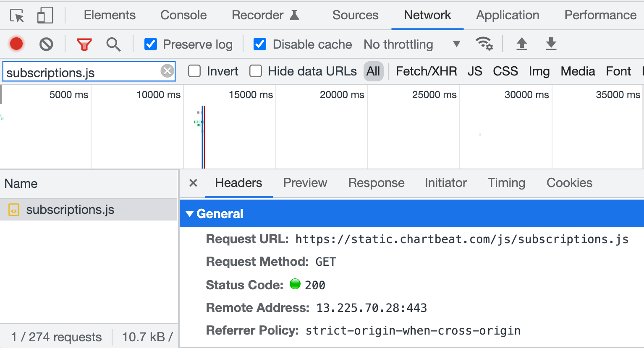Toggle the device toolbar icon

(x=45, y=16)
